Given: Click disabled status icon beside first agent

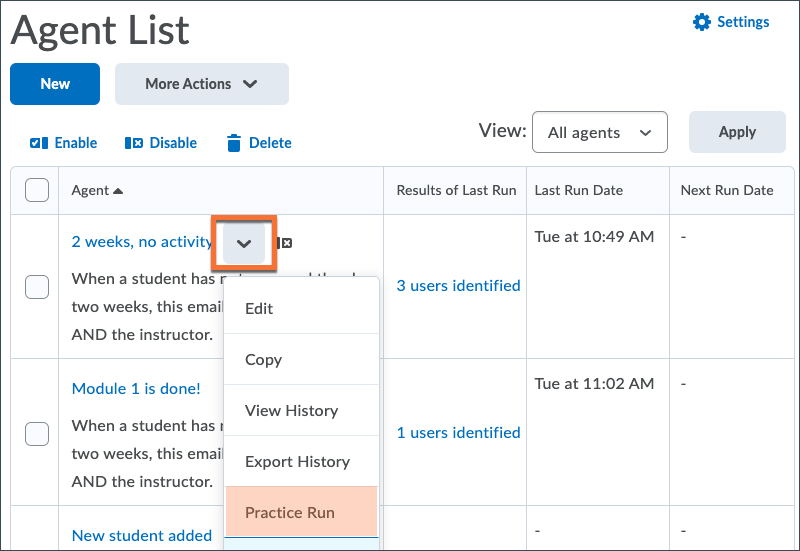Looking at the screenshot, I should point(285,242).
